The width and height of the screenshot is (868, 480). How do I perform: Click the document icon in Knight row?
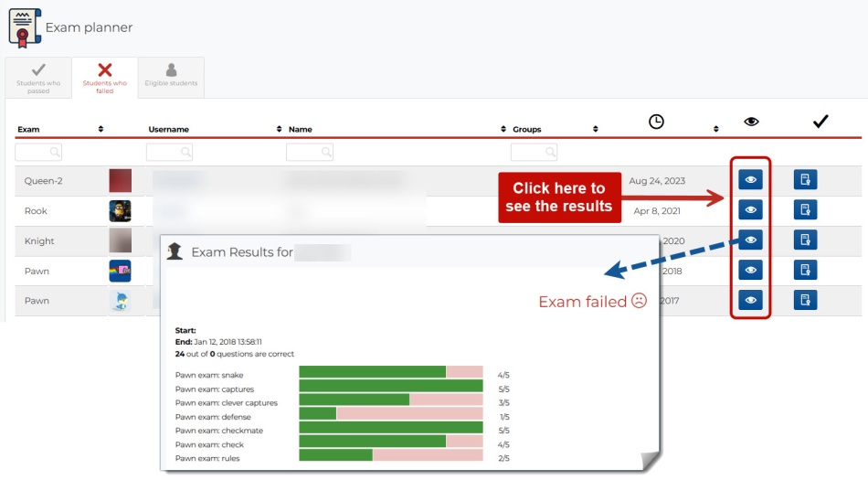(805, 240)
